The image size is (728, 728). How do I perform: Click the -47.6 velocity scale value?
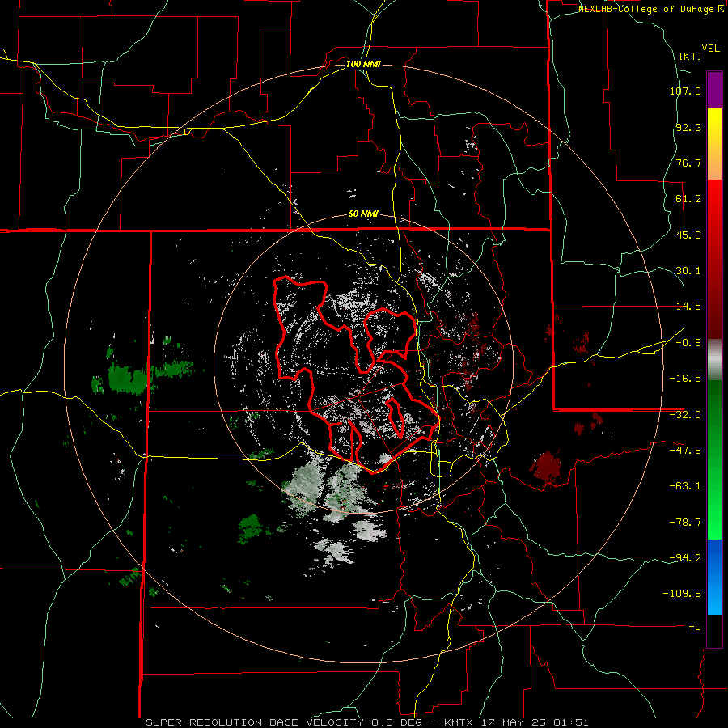click(685, 451)
